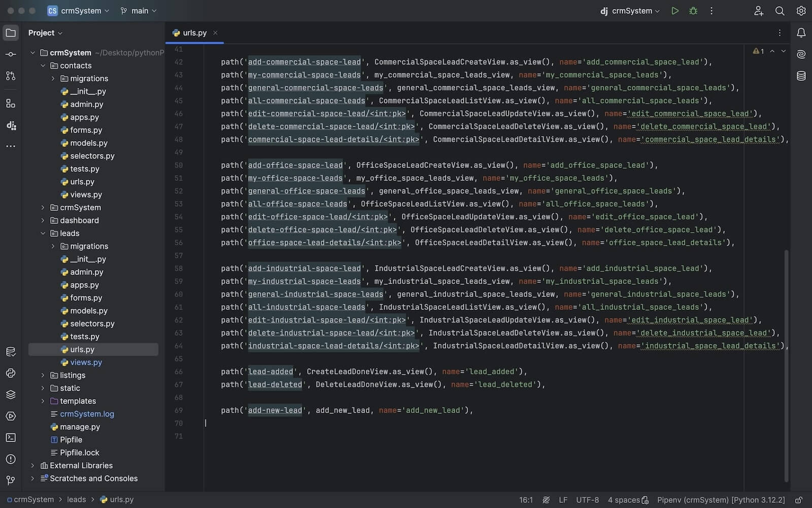This screenshot has width=812, height=508.
Task: Select the urls.py editor tab
Action: [194, 33]
